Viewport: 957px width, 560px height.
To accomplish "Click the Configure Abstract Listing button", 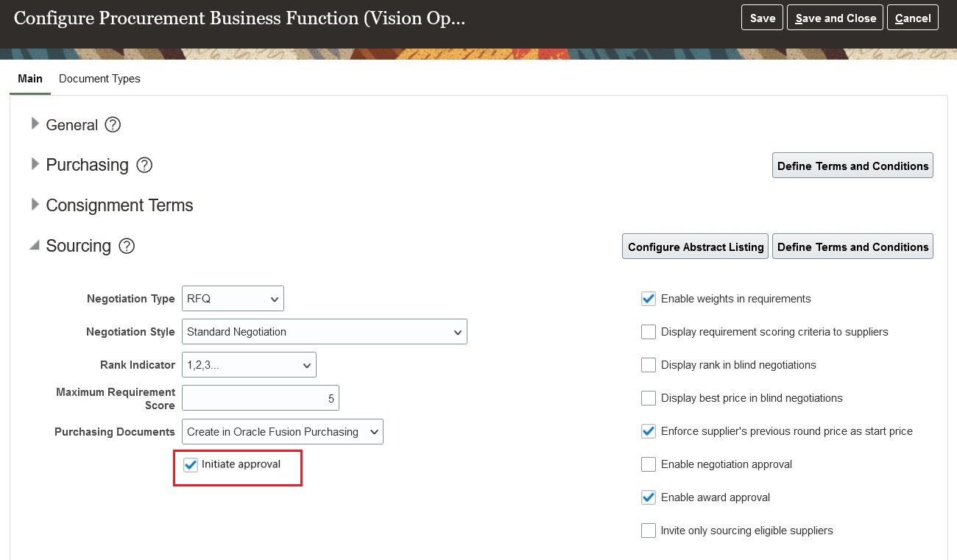I will point(696,247).
